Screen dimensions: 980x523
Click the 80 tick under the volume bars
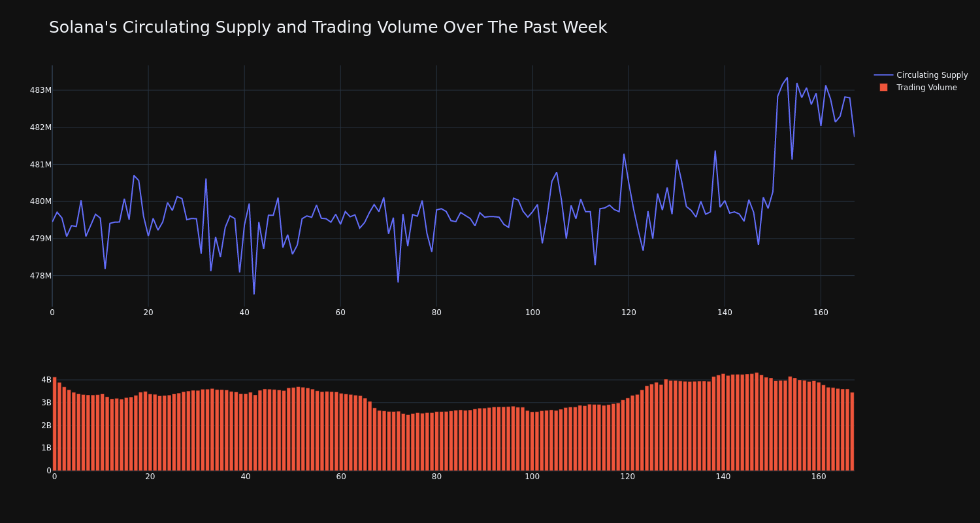[x=436, y=477]
